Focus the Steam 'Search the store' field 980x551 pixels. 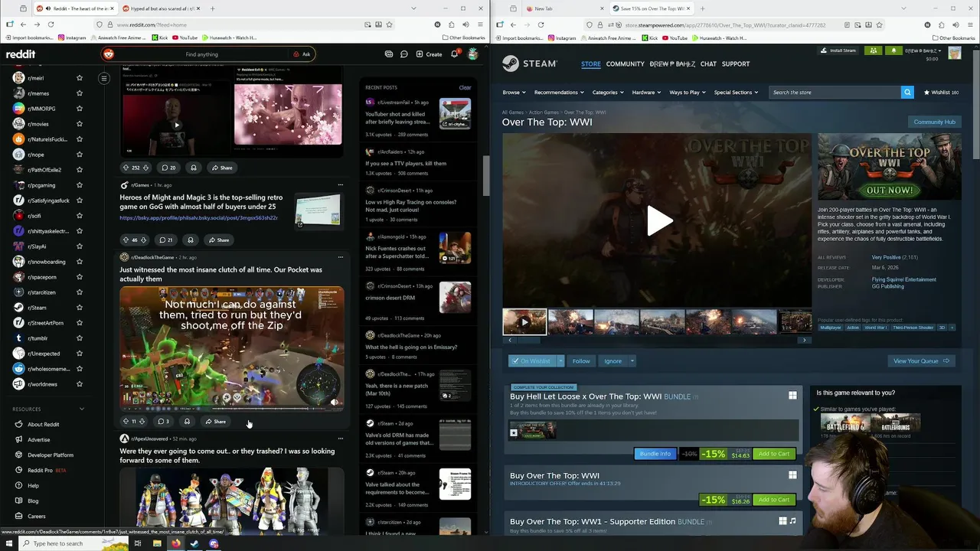[x=835, y=93]
